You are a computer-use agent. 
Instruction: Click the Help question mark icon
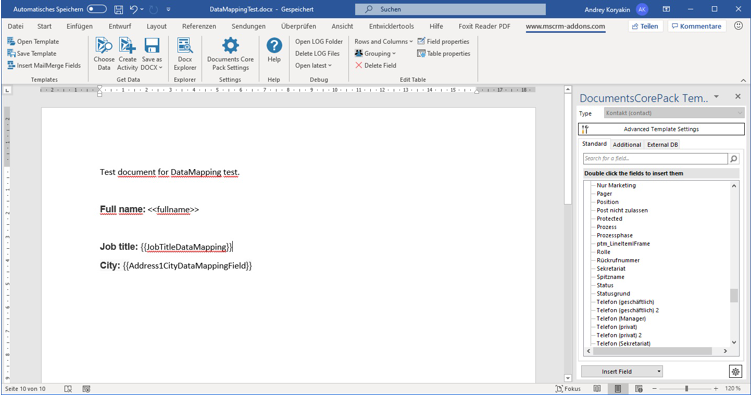[274, 45]
